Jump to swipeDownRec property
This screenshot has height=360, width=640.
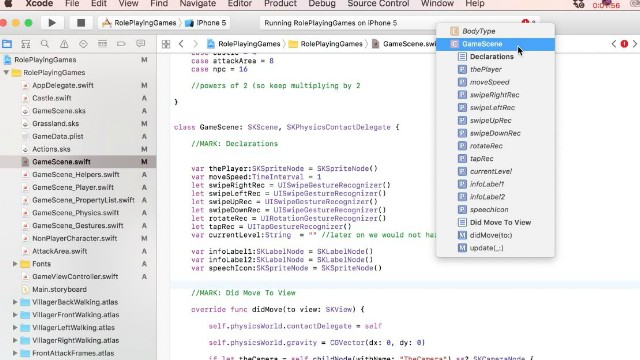click(x=495, y=133)
